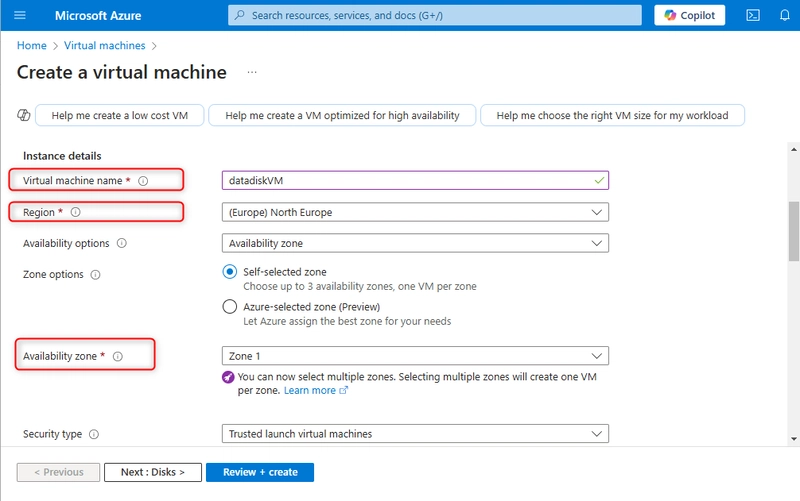800x501 pixels.
Task: Open the hamburger portal menu
Action: click(x=20, y=15)
